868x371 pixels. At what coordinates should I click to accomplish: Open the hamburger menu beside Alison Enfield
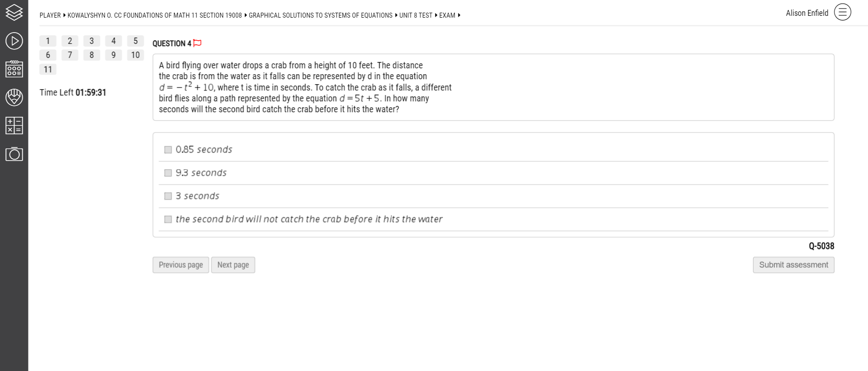pyautogui.click(x=842, y=12)
